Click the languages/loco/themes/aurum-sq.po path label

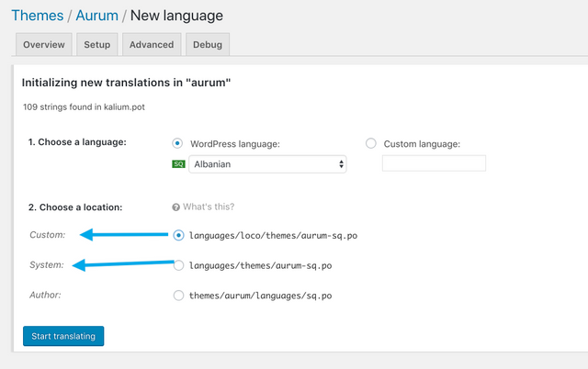[x=272, y=235]
